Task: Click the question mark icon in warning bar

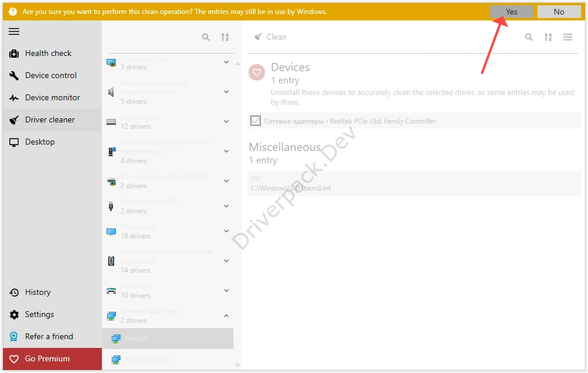Action: tap(13, 12)
